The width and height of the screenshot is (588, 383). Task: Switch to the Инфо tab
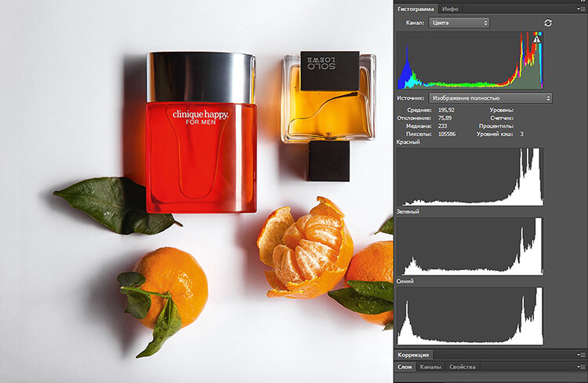[450, 9]
